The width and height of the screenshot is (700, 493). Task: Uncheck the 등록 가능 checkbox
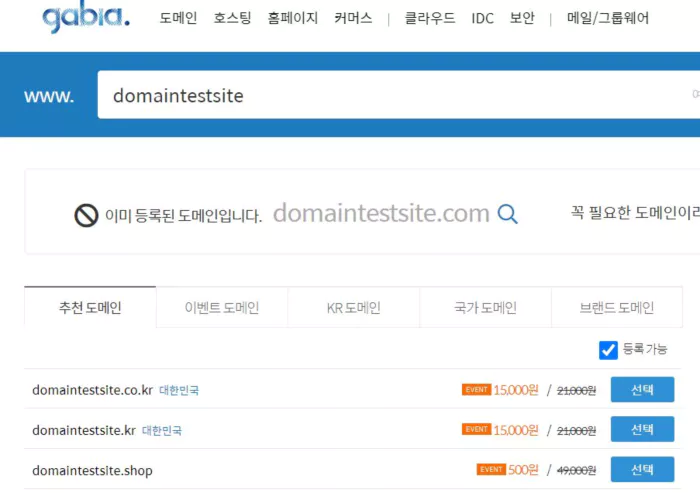[x=608, y=350]
